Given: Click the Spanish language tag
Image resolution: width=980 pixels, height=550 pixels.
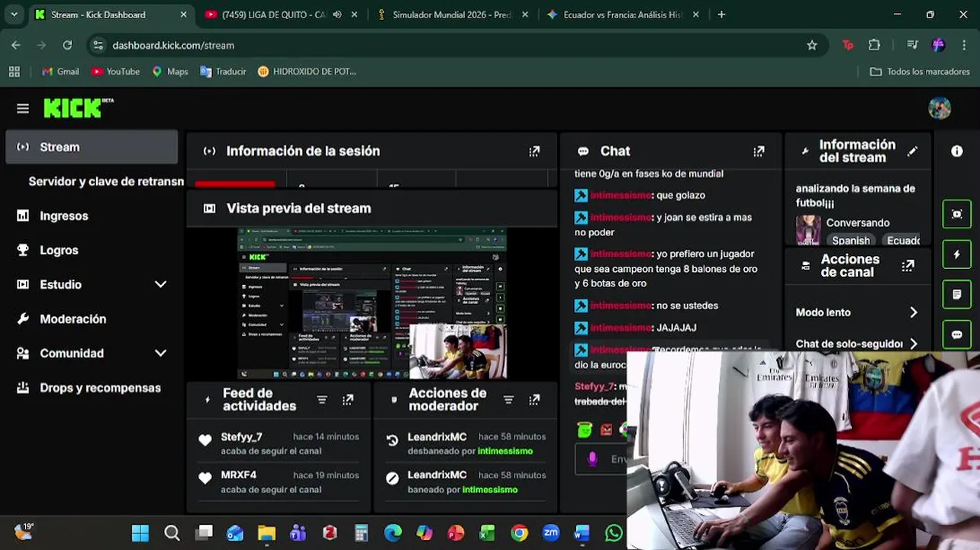Looking at the screenshot, I should point(850,241).
